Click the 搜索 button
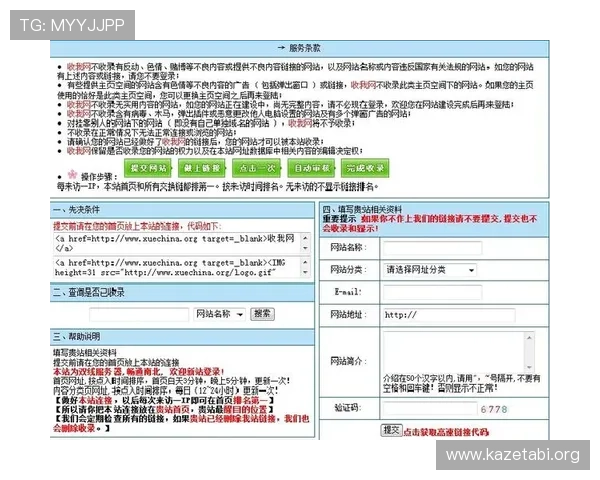The width and height of the screenshot is (600, 480). 262,314
